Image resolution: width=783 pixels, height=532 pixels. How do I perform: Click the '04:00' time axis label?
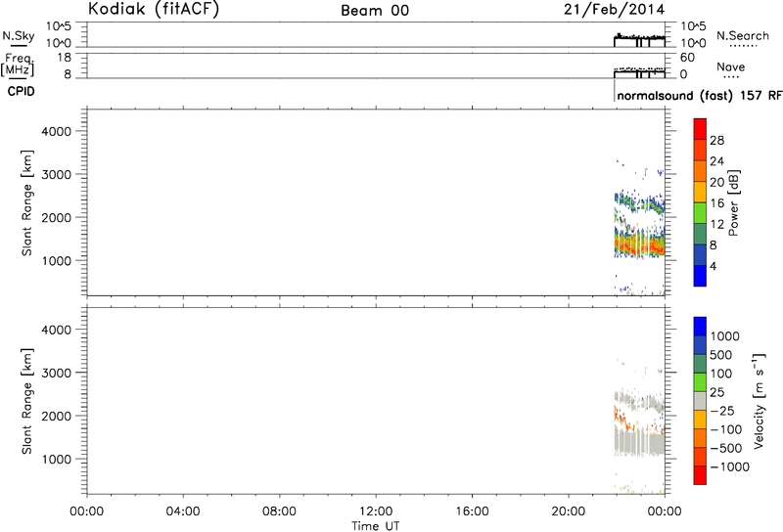(x=184, y=511)
